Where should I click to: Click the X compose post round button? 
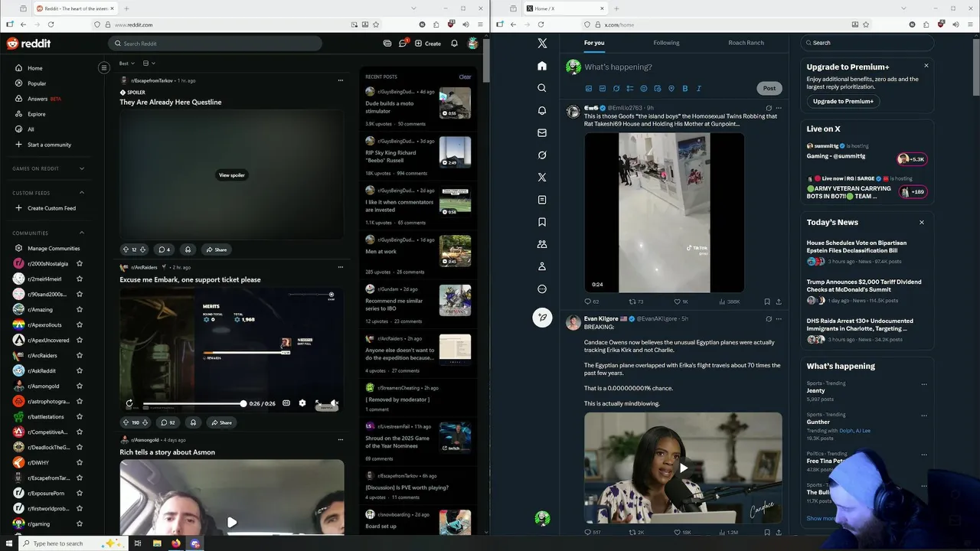pyautogui.click(x=542, y=318)
